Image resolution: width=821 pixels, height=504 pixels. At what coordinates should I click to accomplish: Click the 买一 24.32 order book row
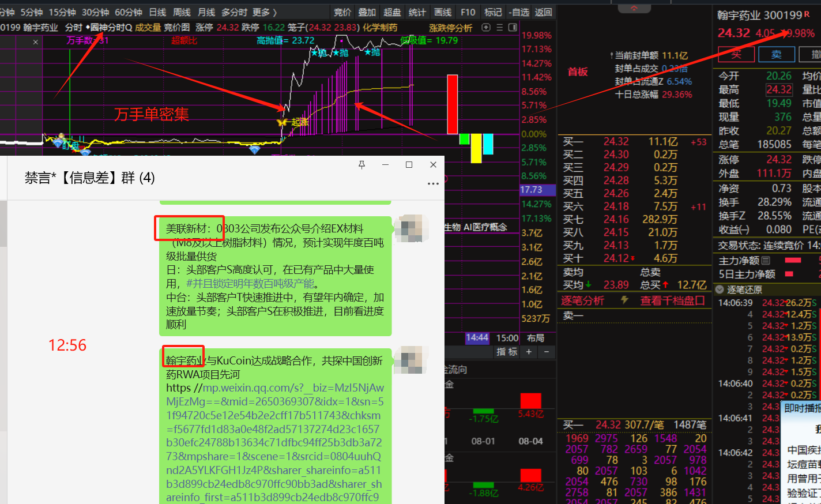click(x=634, y=141)
